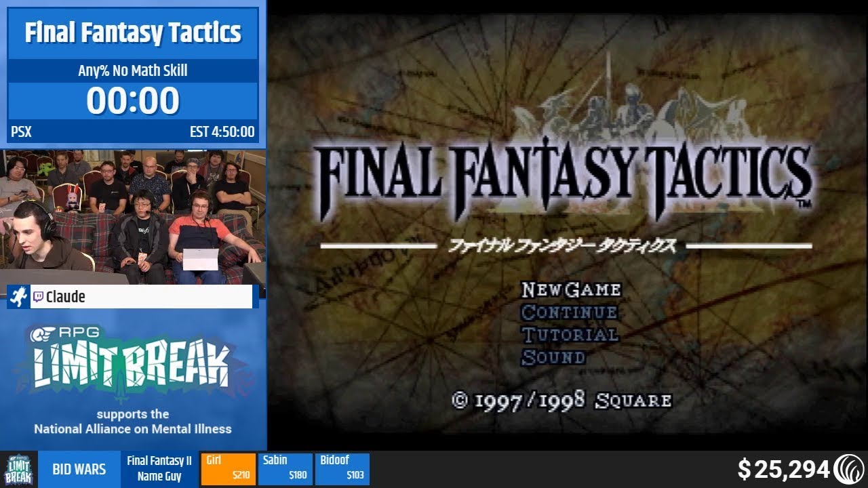Select the Sound menu option

tap(553, 357)
